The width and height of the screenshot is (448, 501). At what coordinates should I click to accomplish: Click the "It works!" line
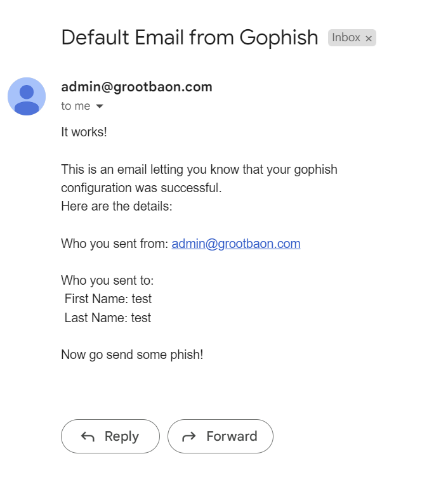(84, 132)
